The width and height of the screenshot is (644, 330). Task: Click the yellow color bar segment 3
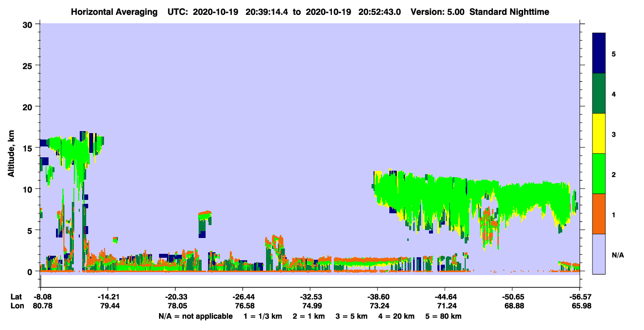click(599, 134)
